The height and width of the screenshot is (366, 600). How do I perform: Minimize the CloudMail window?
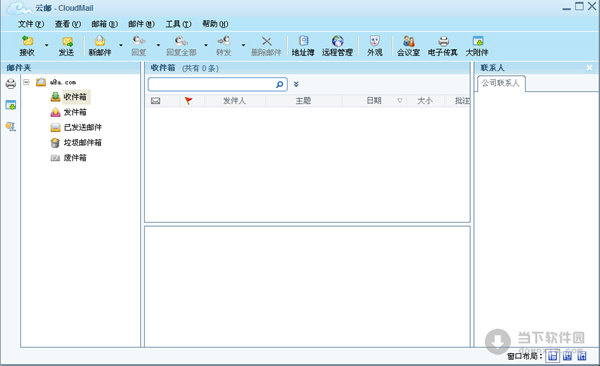tap(567, 8)
